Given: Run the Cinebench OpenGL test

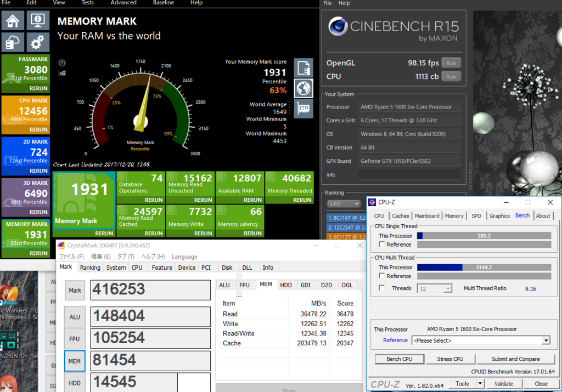Looking at the screenshot, I should coord(451,63).
